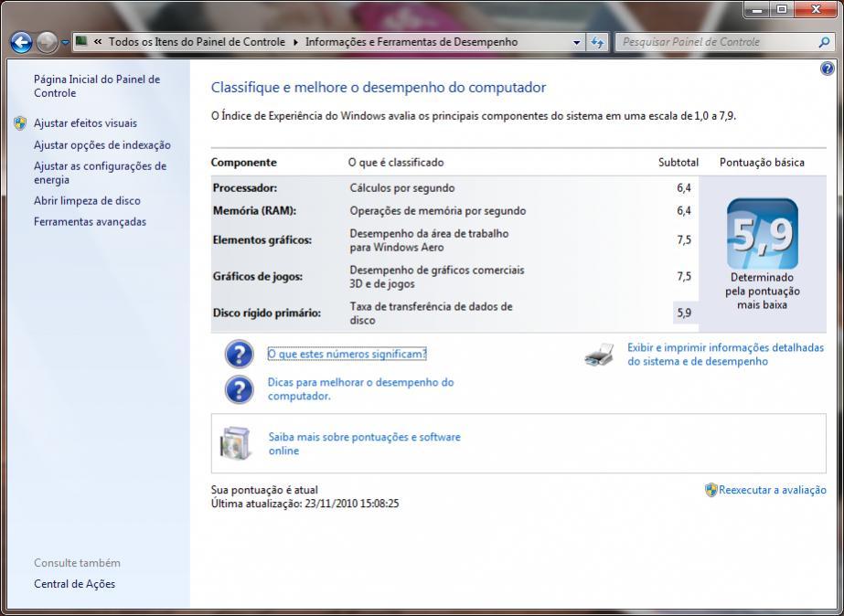The image size is (844, 616).
Task: Open 'Ajustar opções de indexação' link
Action: [102, 145]
